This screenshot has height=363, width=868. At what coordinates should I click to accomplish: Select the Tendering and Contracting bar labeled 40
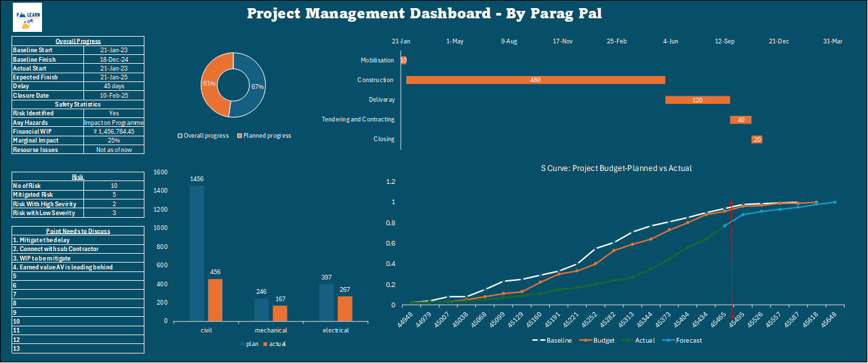[x=741, y=120]
